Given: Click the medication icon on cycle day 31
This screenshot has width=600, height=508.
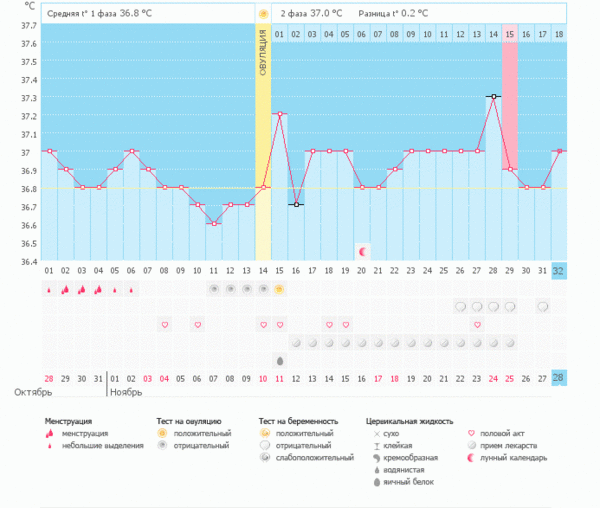Looking at the screenshot, I should [x=542, y=307].
